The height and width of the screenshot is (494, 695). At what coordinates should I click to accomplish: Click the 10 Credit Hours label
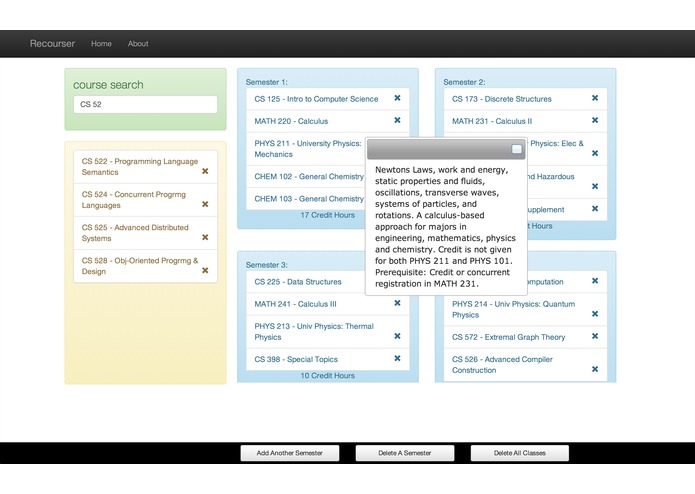(328, 376)
